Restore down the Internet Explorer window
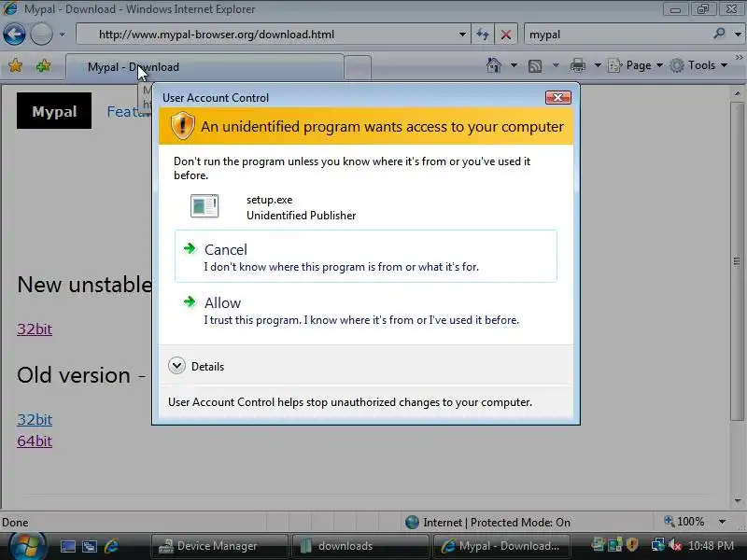The width and height of the screenshot is (747, 560). [x=703, y=9]
